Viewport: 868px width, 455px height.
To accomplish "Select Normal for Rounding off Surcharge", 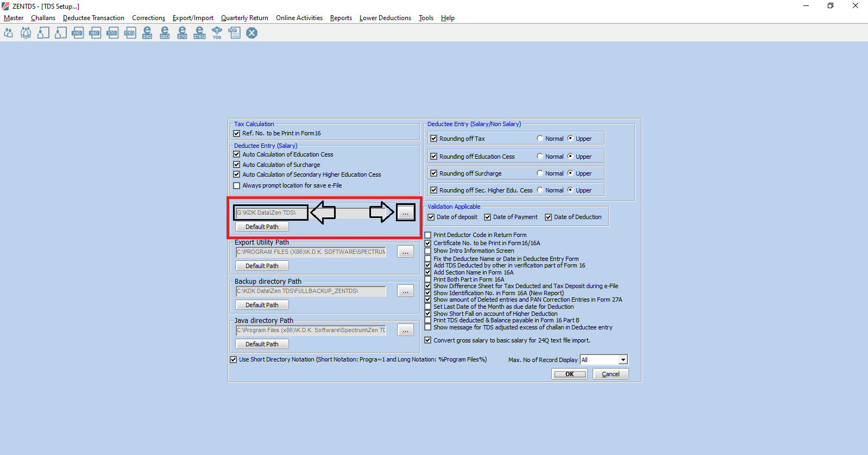I will (539, 173).
